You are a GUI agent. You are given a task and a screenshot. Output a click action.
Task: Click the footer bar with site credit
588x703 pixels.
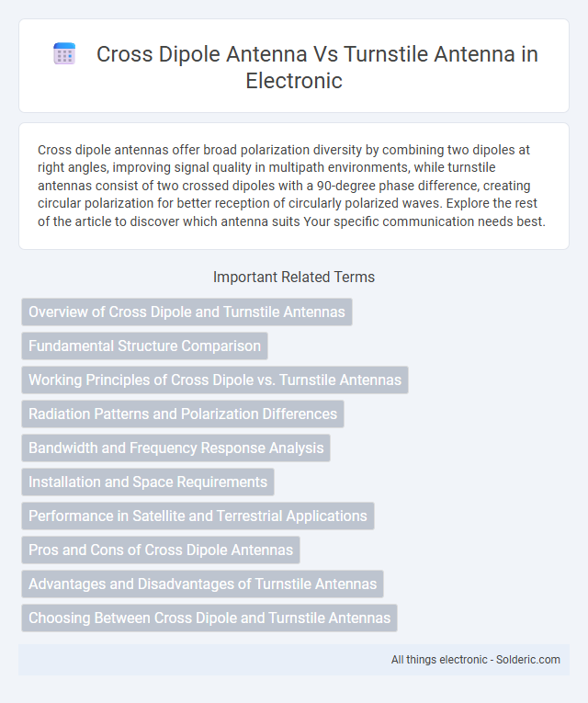click(x=294, y=660)
